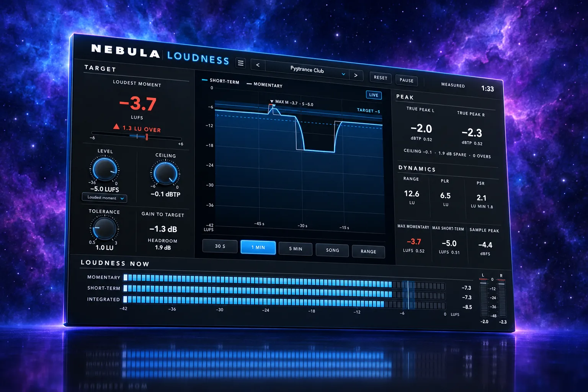Select the 1 MIN time range
This screenshot has width=588, height=392.
pos(258,247)
